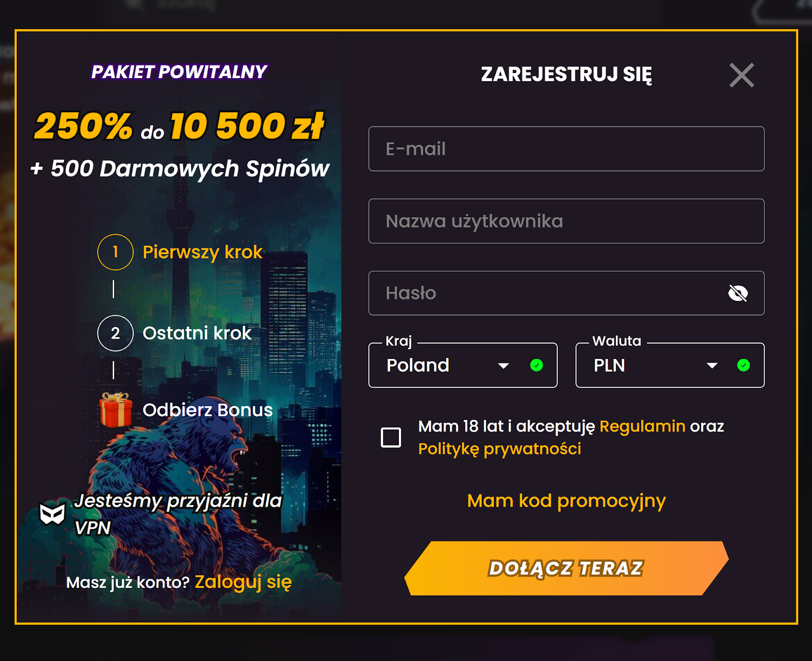The image size is (812, 661).
Task: Click the step 1 circle icon
Action: 115,252
